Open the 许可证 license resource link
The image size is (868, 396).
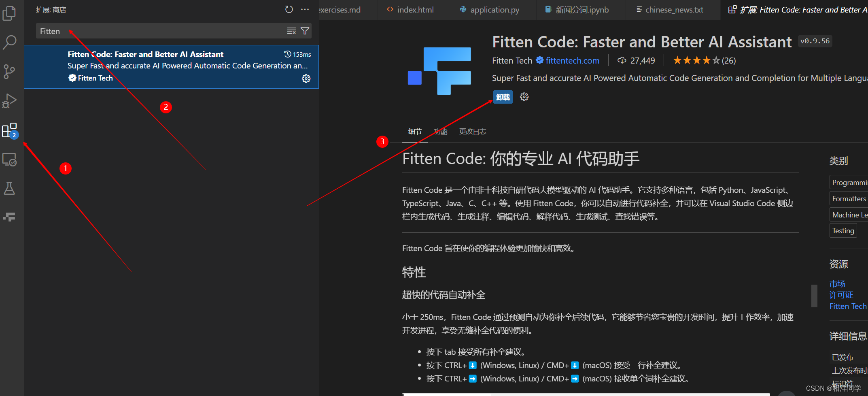coord(841,295)
